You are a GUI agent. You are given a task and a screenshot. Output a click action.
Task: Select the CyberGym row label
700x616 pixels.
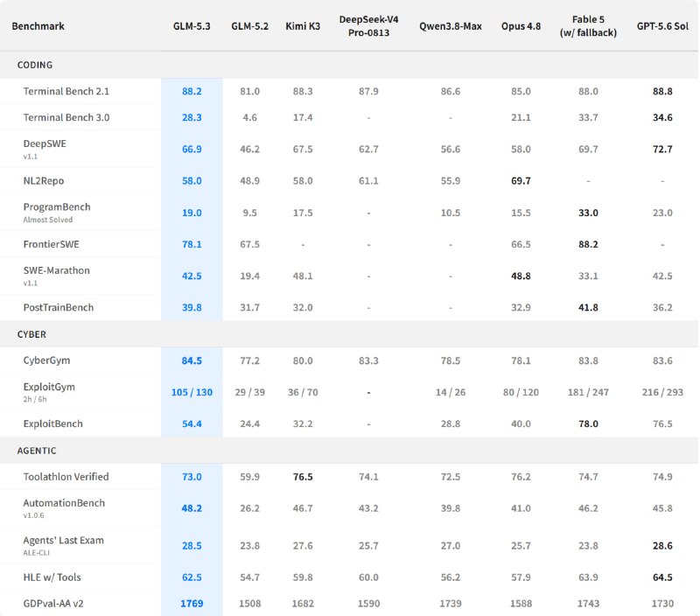pyautogui.click(x=46, y=360)
